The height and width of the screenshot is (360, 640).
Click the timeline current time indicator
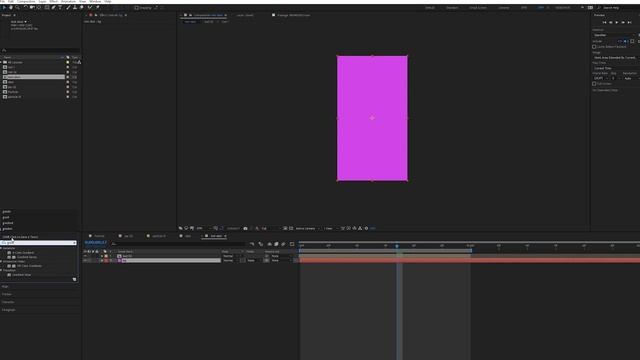[397, 246]
